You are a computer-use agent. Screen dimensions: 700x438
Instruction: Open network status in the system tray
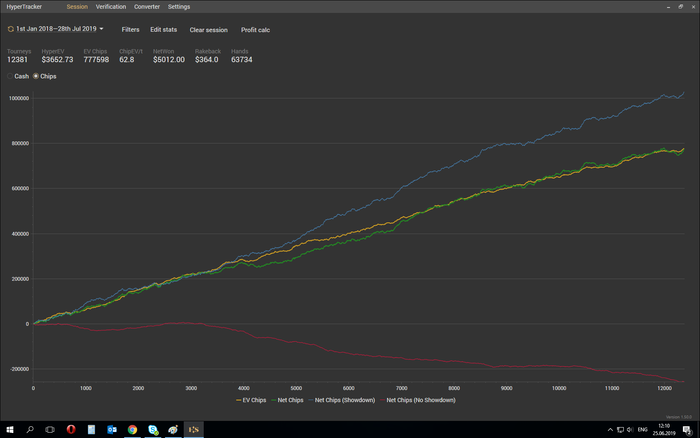[x=620, y=430]
